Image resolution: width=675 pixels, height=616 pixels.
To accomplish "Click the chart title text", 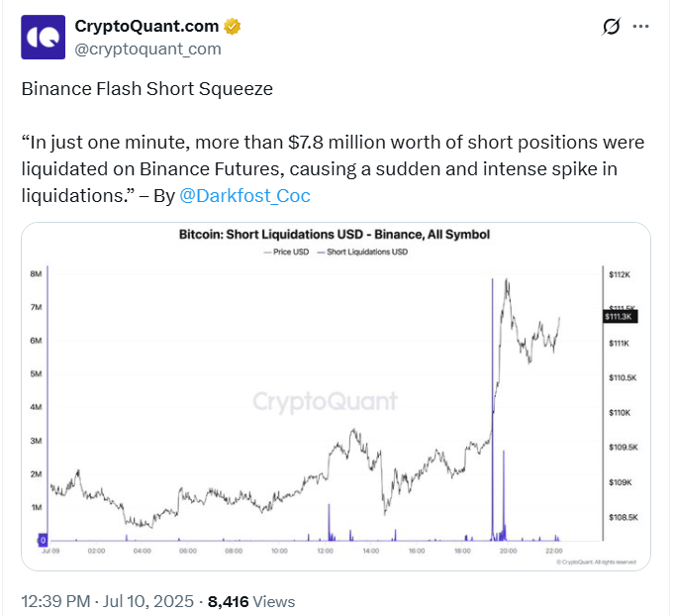I will pos(335,236).
